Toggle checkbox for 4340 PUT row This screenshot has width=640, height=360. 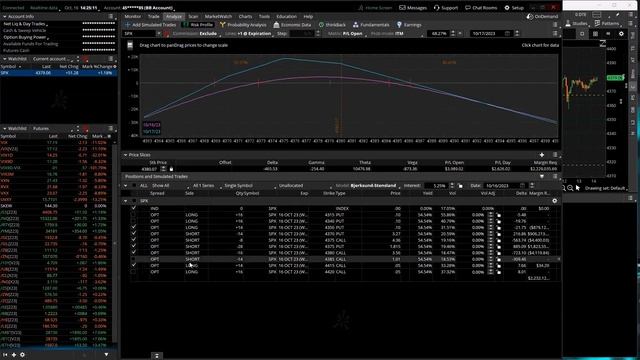pos(133,221)
